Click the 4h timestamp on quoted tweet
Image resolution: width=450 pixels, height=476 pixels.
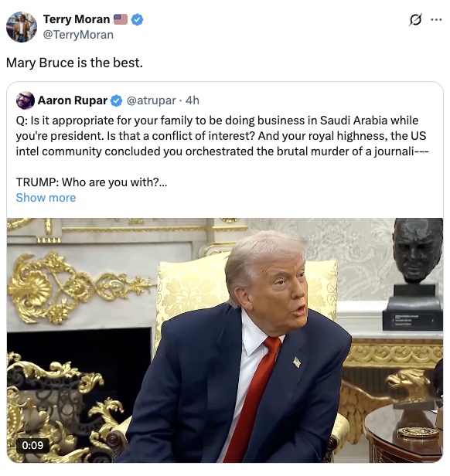pyautogui.click(x=193, y=100)
